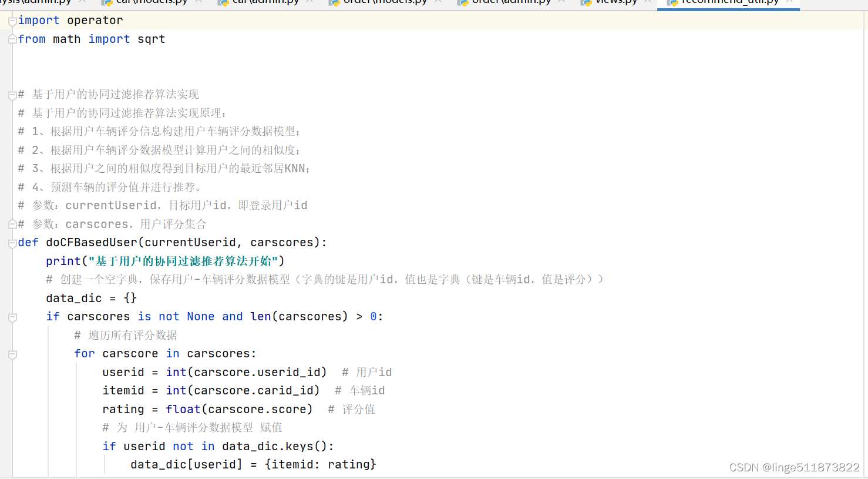The width and height of the screenshot is (868, 479).
Task: Fold the 'for carscore in carscores' loop
Action: [12, 354]
